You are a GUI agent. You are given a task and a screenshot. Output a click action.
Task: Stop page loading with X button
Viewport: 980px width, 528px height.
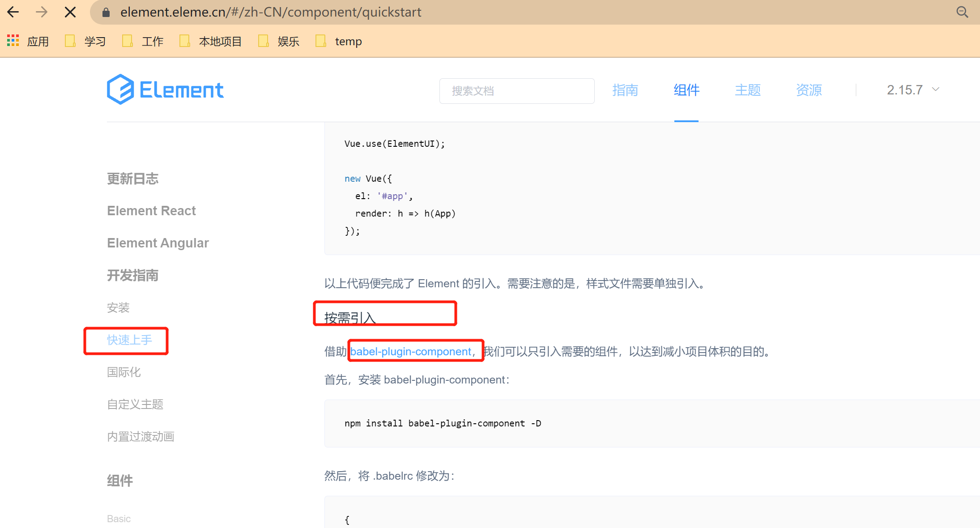(70, 12)
